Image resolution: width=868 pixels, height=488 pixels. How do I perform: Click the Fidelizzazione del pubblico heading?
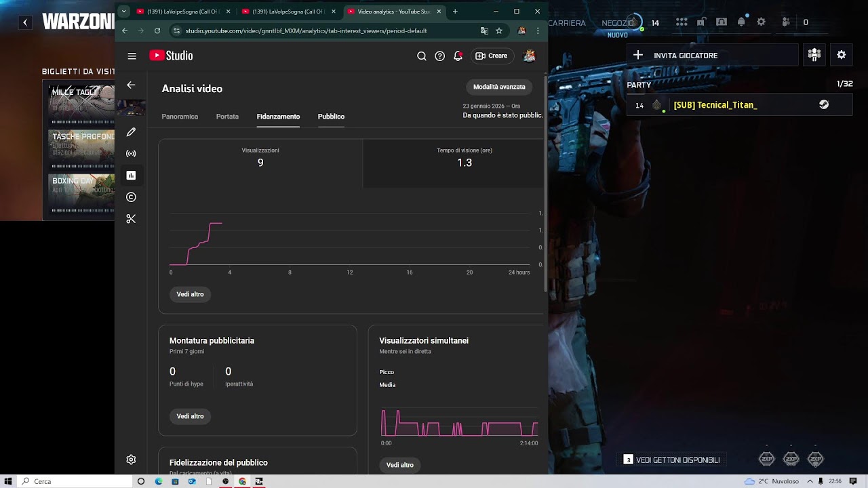tap(218, 462)
